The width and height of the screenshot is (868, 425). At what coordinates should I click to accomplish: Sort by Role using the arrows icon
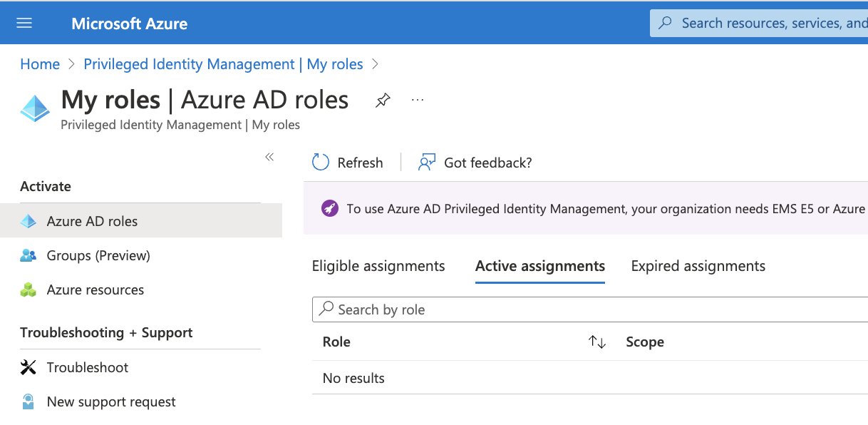597,342
